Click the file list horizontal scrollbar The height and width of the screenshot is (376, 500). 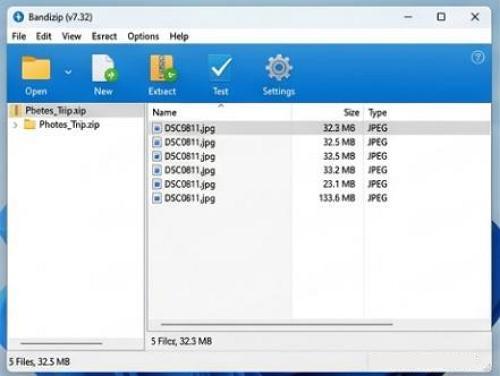277,324
